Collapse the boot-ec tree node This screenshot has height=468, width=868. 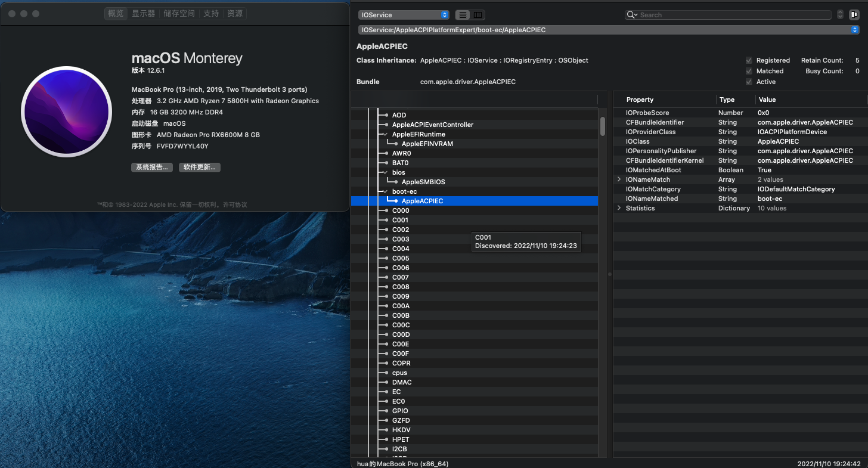coord(385,191)
